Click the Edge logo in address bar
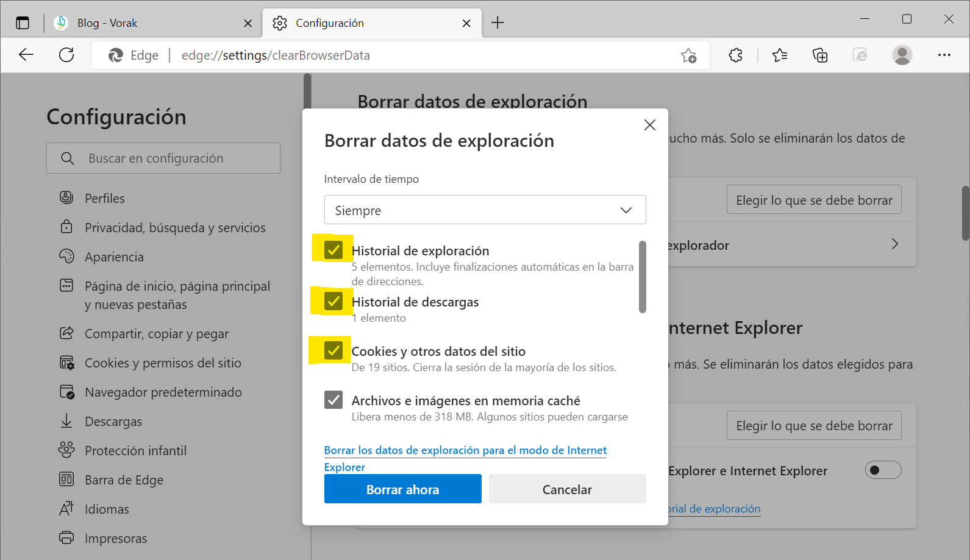 pos(115,55)
